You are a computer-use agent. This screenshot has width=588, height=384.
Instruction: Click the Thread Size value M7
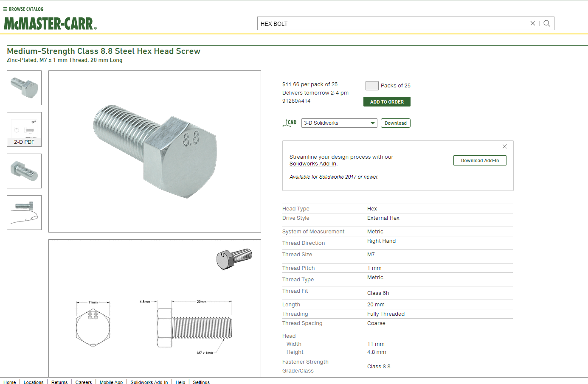[371, 255]
